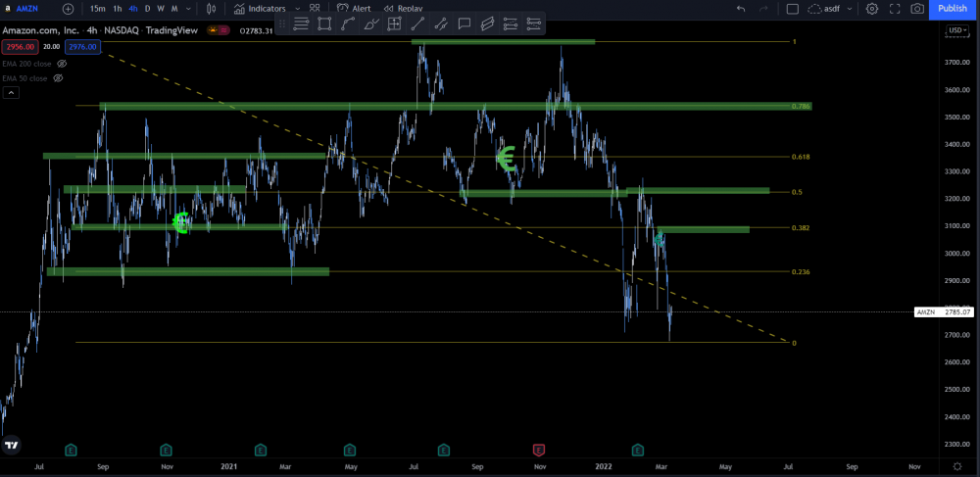Select the rectangle shape drawing tool

click(324, 24)
